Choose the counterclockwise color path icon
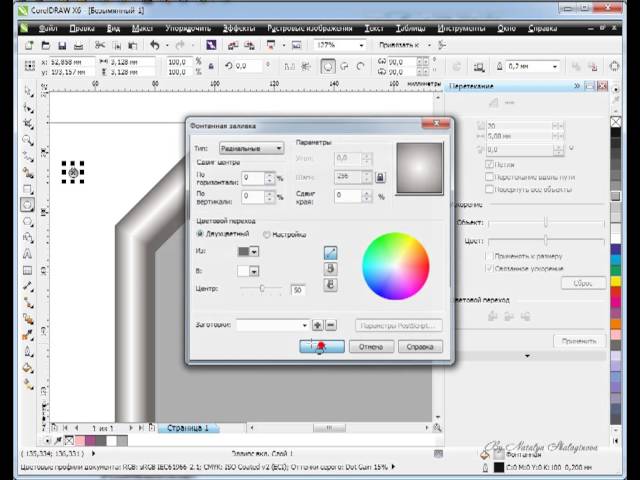Image resolution: width=640 pixels, height=480 pixels. pyautogui.click(x=331, y=270)
